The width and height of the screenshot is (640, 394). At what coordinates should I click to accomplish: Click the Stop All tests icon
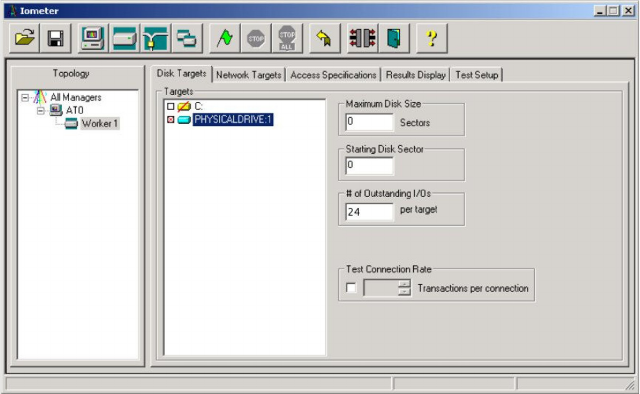287,38
